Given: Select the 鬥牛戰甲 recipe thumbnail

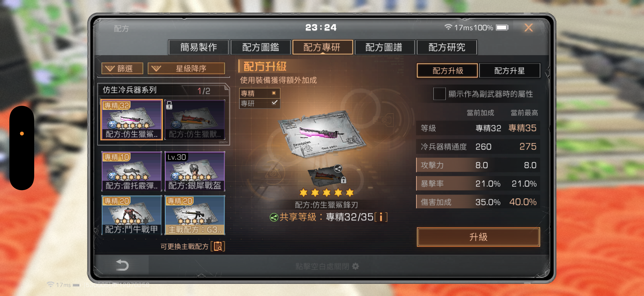Looking at the screenshot, I should (x=132, y=215).
